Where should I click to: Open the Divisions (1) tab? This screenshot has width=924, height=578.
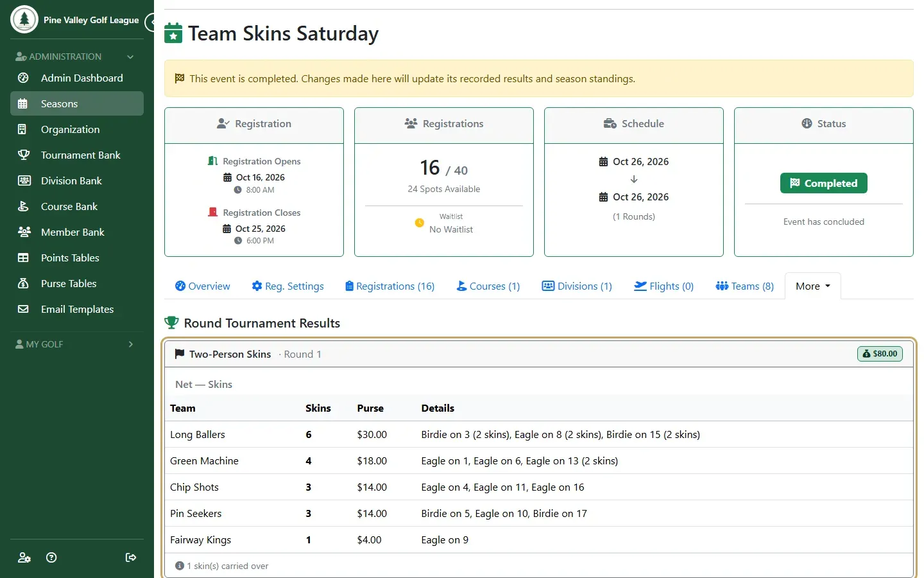point(577,286)
